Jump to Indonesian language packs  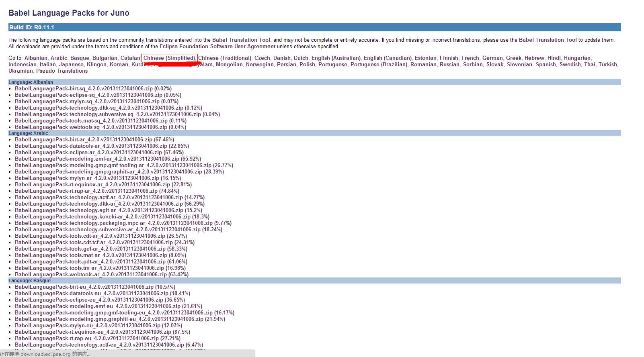coord(23,64)
